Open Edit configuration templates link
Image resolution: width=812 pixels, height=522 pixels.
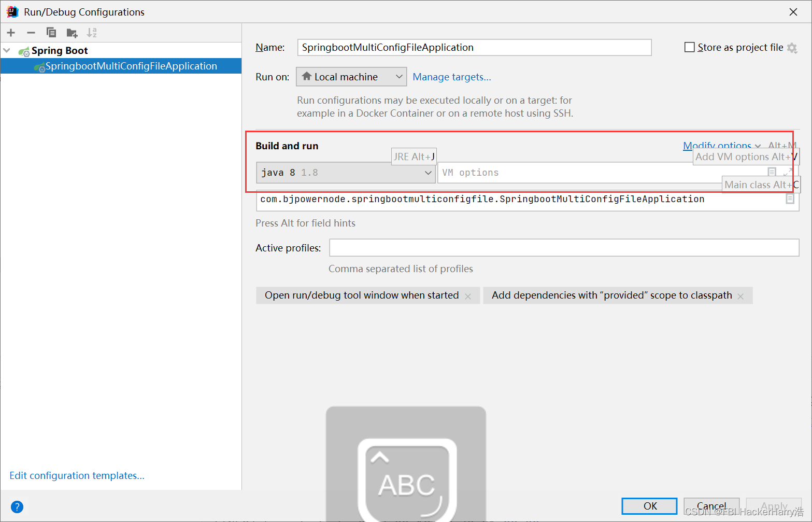pyautogui.click(x=77, y=475)
